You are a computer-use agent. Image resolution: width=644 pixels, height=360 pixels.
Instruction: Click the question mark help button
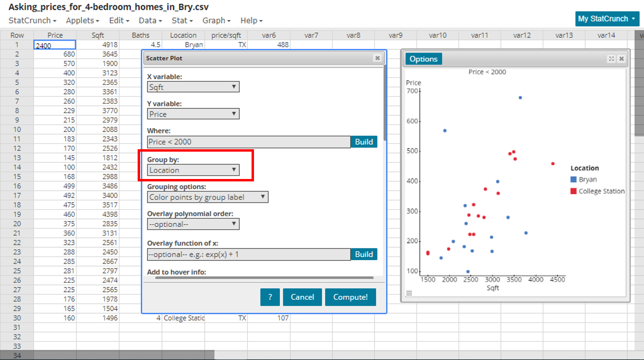pyautogui.click(x=270, y=297)
